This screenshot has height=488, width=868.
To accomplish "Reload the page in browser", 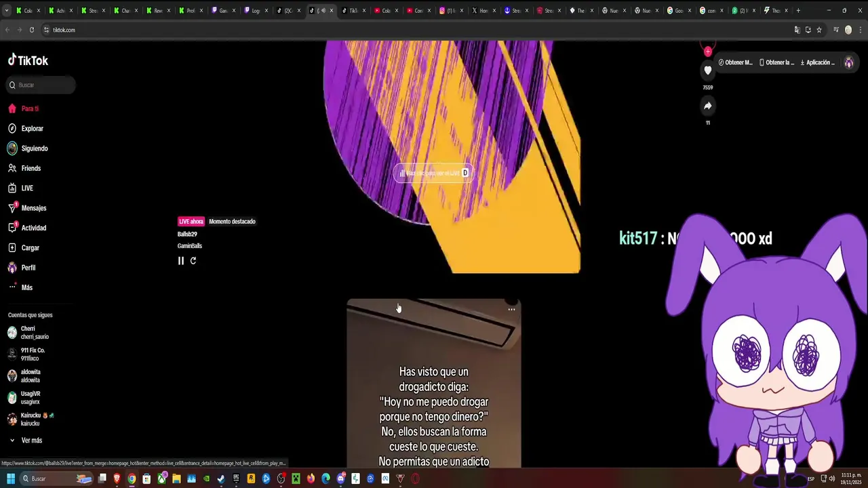I will tap(31, 30).
